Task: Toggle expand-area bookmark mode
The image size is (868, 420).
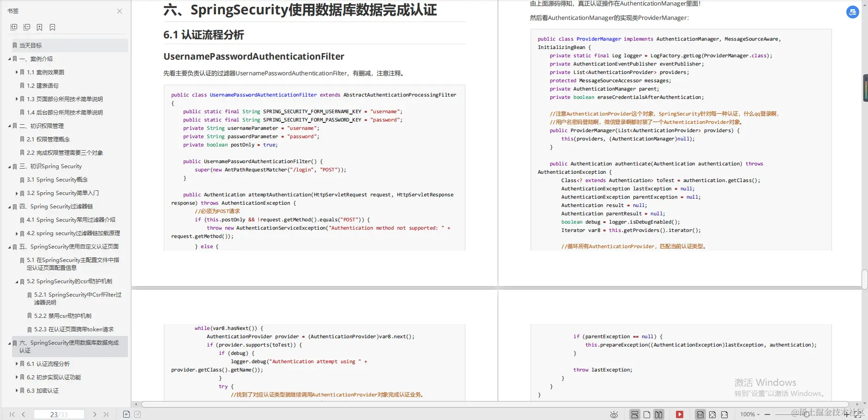Action: click(x=14, y=27)
